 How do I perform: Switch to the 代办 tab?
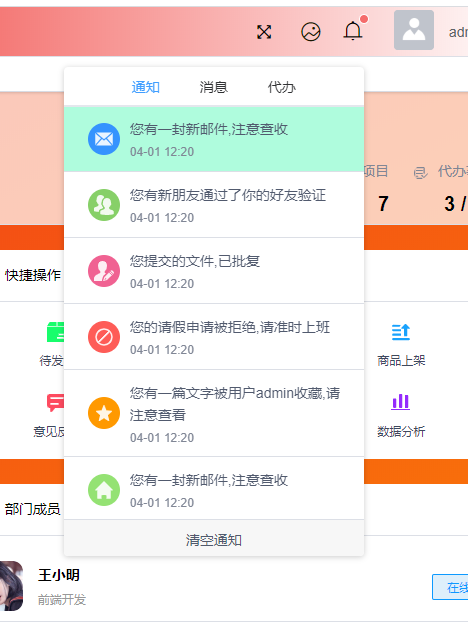(x=282, y=87)
